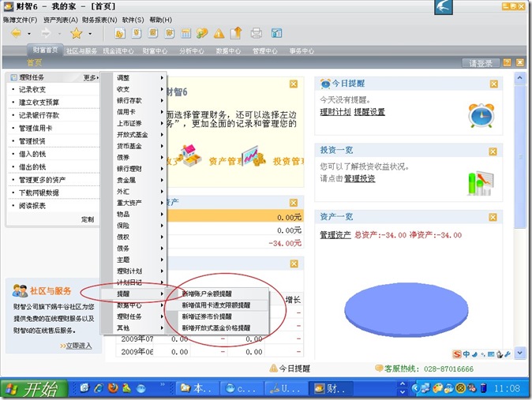Close the 今日提醒 panel with its X
This screenshot has height=400, width=532.
[x=493, y=84]
